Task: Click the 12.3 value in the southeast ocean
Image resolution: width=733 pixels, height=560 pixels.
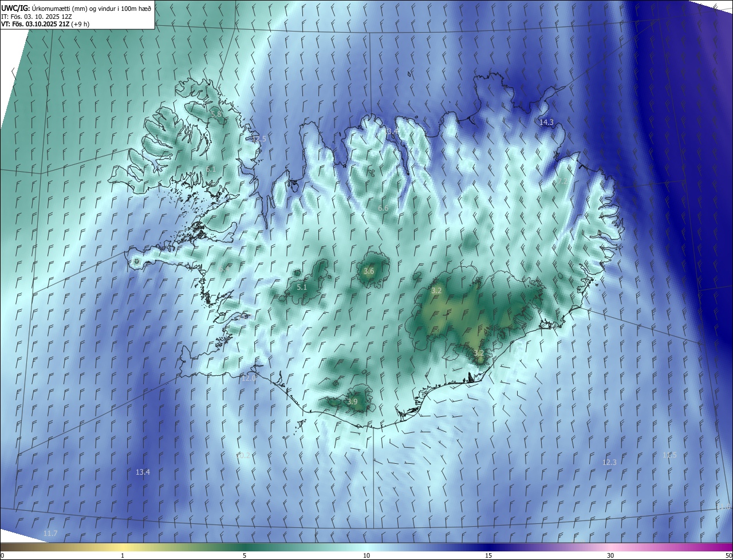Action: point(609,462)
